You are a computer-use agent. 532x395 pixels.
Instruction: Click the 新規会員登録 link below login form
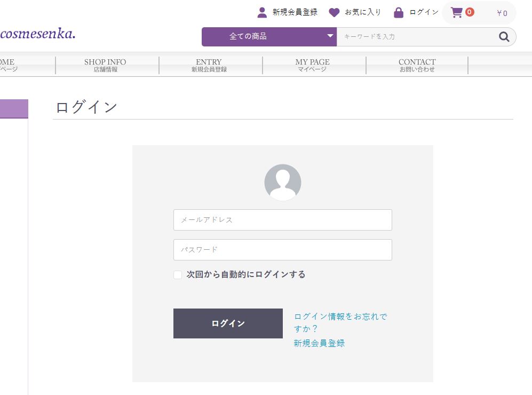[x=319, y=343]
